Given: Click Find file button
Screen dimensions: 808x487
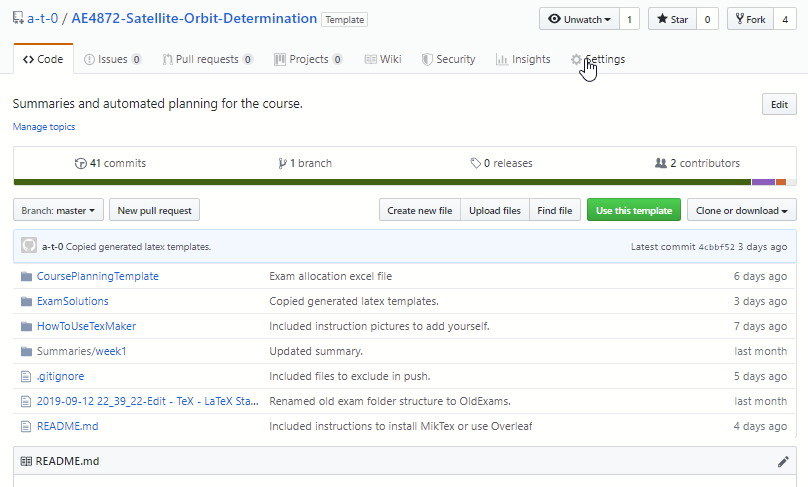Looking at the screenshot, I should tap(554, 210).
